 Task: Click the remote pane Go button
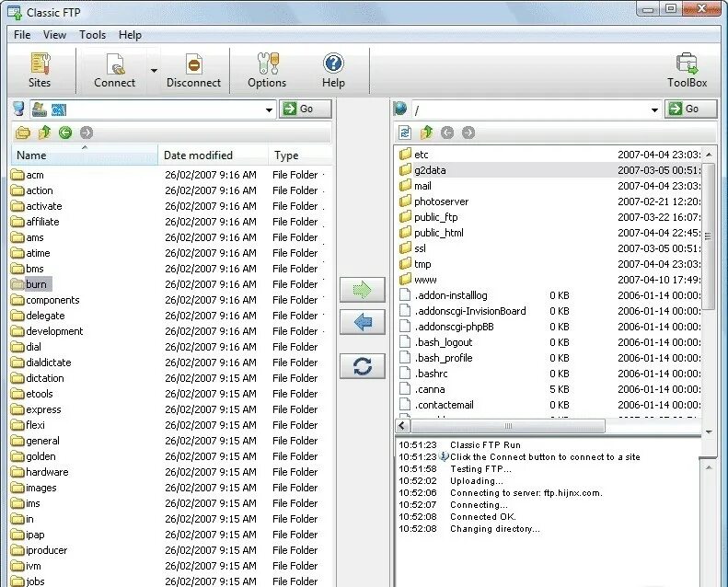click(690, 109)
